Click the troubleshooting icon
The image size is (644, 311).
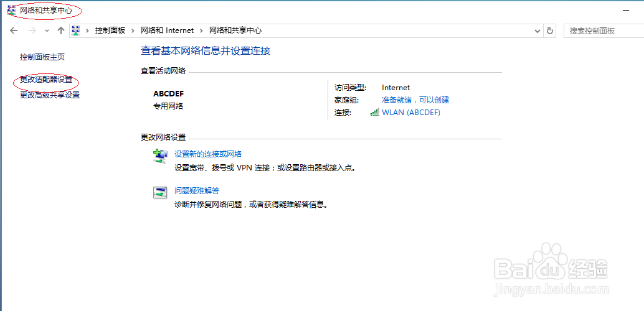pyautogui.click(x=160, y=192)
